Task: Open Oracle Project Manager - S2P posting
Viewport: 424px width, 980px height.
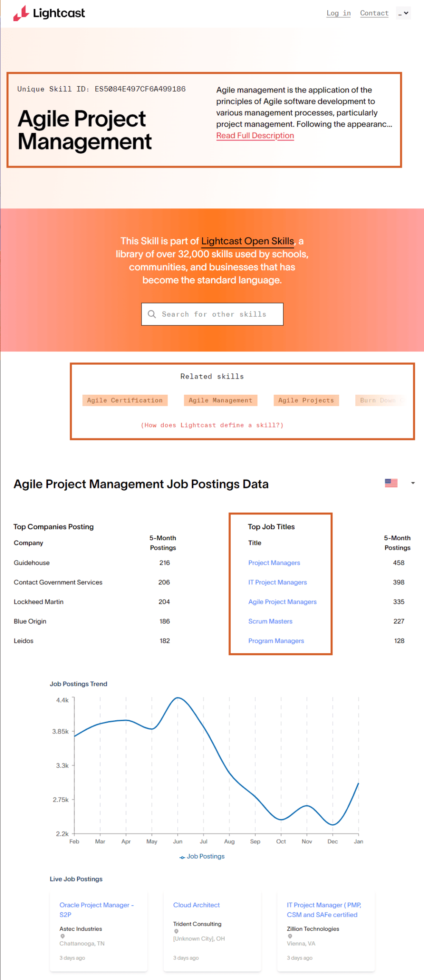Action: (x=97, y=910)
